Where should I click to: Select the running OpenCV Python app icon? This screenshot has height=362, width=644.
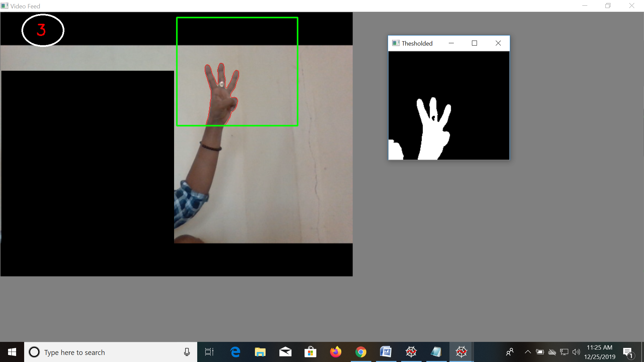(x=461, y=352)
